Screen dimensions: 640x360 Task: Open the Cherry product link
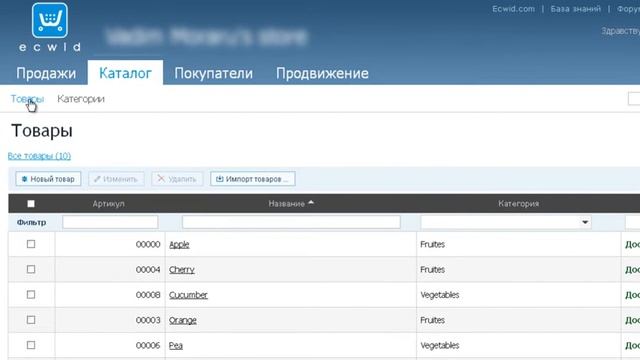tap(182, 270)
